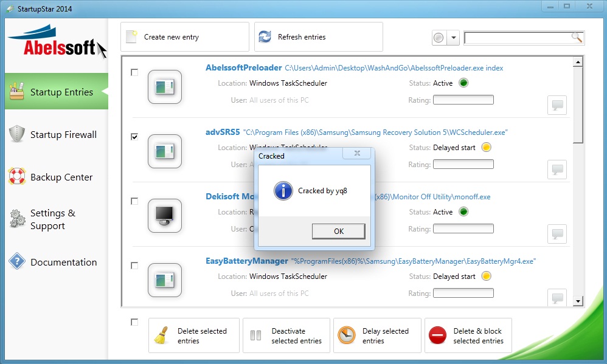This screenshot has width=607, height=364.
Task: Click the entries list scrollbar thumb
Action: pyautogui.click(x=578, y=105)
